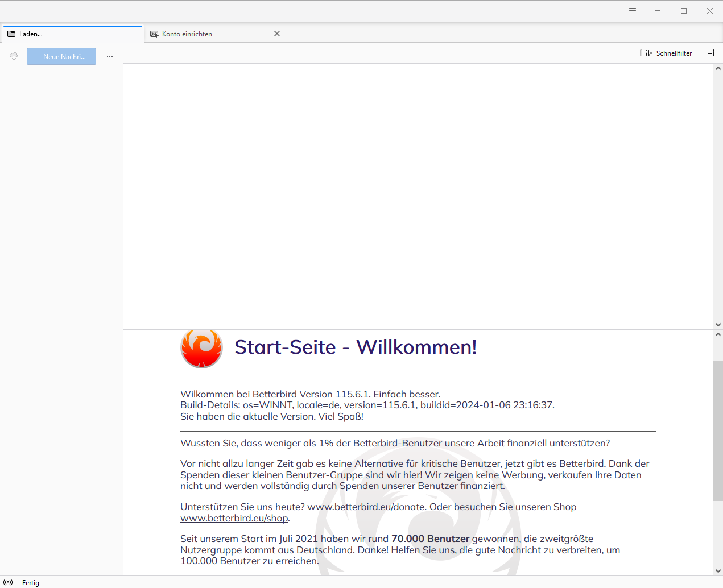Open the hamburger application menu

(632, 11)
